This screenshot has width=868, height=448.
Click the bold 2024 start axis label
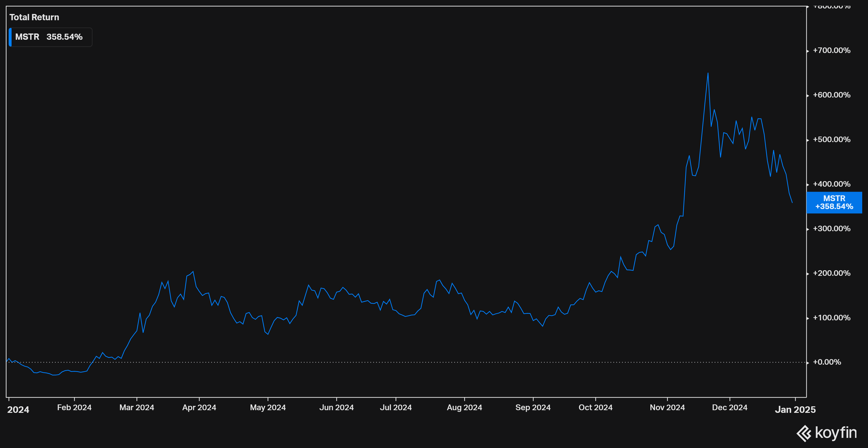(x=18, y=409)
